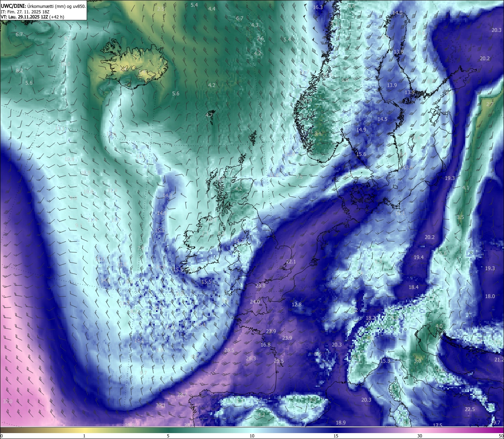Click the 4.4 value at the top
This screenshot has height=439, width=504.
coord(212,9)
